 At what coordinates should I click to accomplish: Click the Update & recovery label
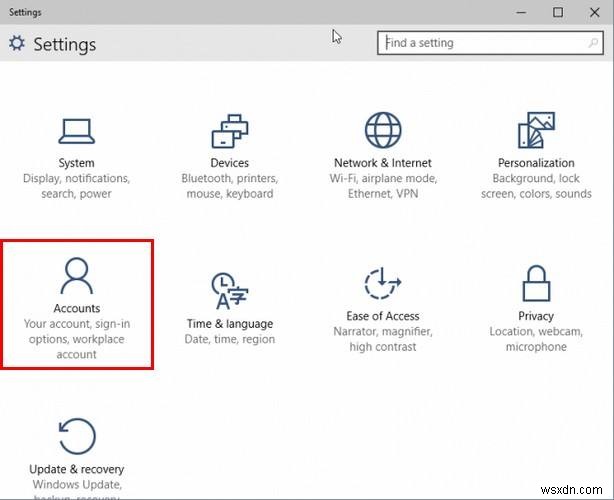[x=77, y=469]
